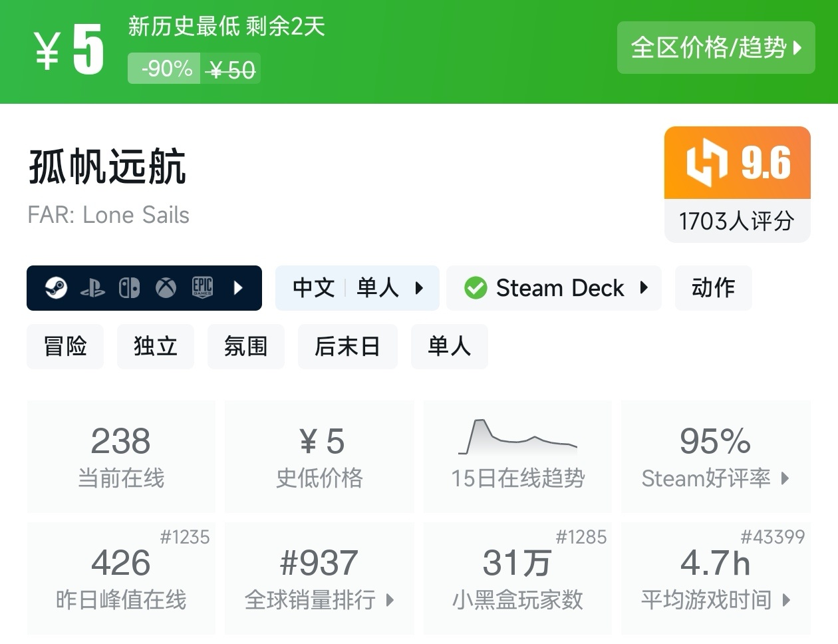
Task: Select the 后末日 tag
Action: point(347,347)
